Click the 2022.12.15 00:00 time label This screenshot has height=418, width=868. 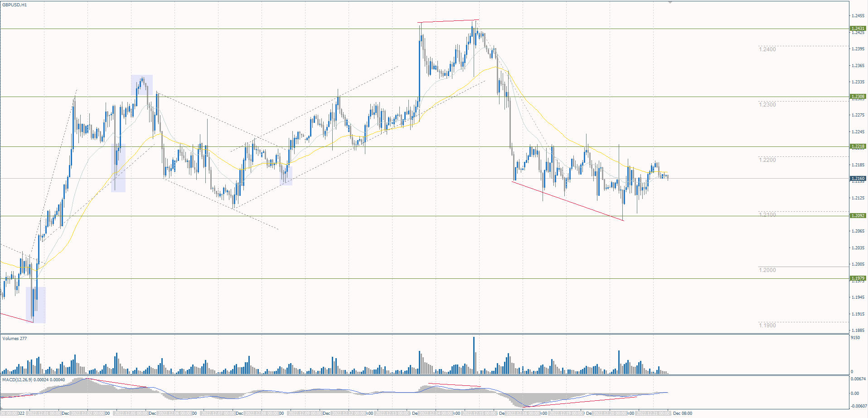click(479, 413)
